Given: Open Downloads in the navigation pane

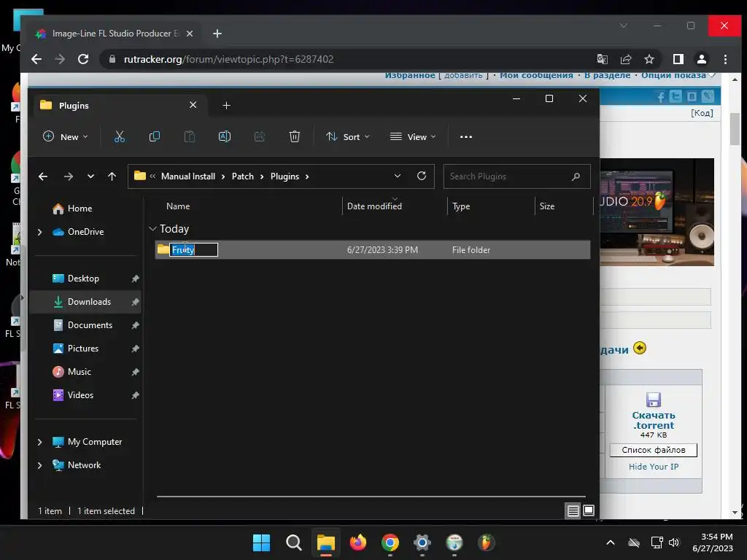Looking at the screenshot, I should 86,302.
